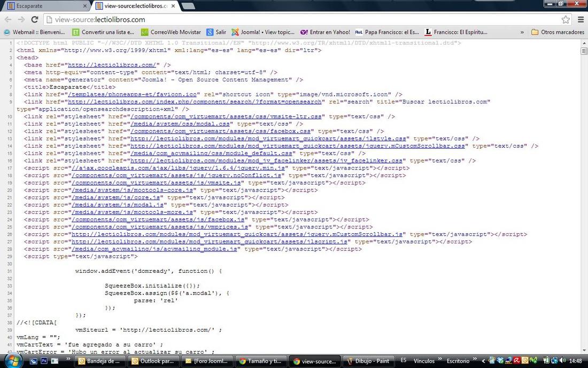Open the jv_facelinker.css stylesheet link

coord(266,160)
